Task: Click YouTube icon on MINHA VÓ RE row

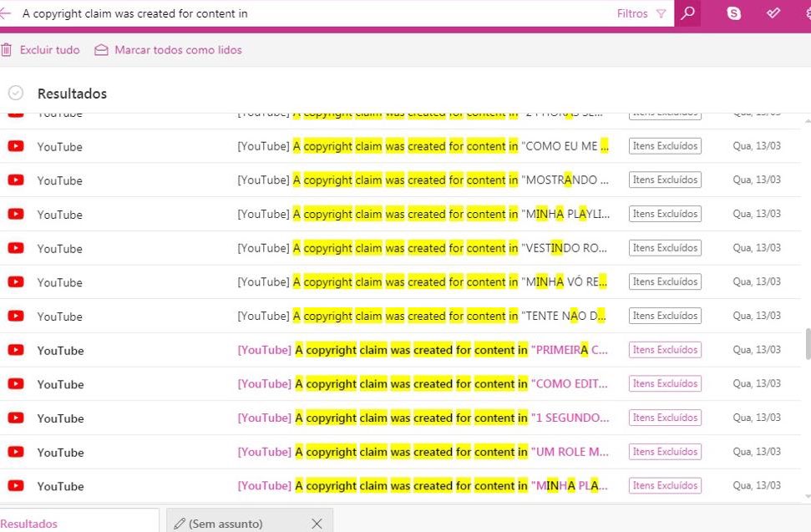Action: [x=16, y=281]
